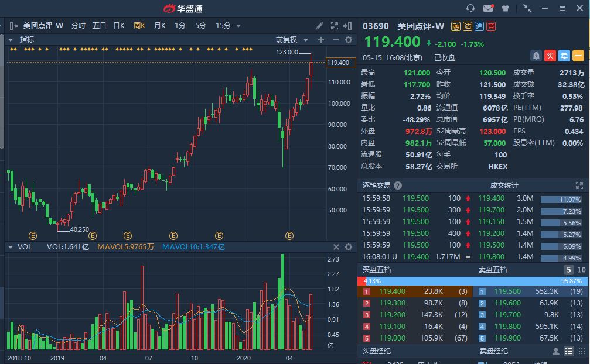This screenshot has width=590, height=364.
Task: Expand the 成交统计 panel to fullscreen
Action: [x=579, y=186]
